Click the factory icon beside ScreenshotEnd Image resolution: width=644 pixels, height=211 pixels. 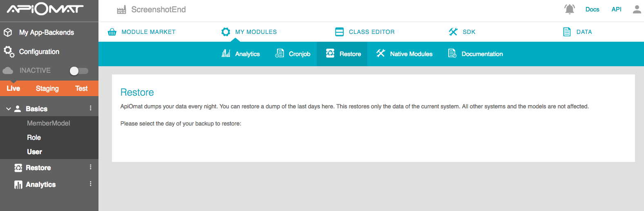(x=121, y=10)
